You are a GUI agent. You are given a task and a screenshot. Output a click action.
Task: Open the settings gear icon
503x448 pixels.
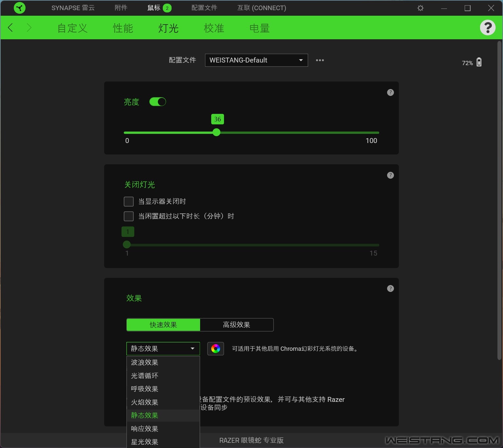(420, 8)
